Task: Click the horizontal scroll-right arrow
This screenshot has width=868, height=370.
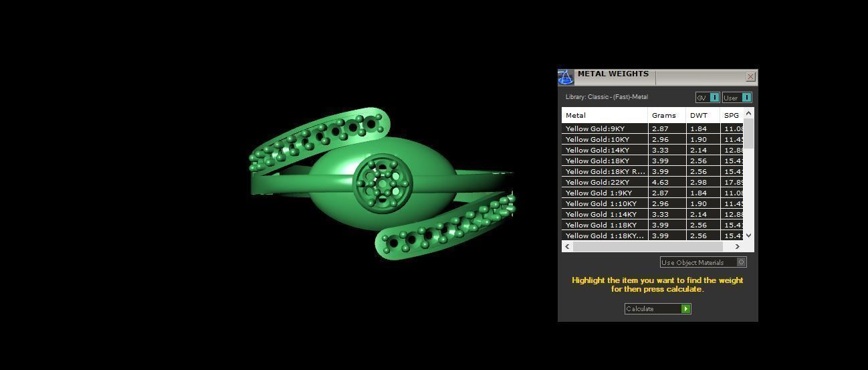Action: coord(738,246)
